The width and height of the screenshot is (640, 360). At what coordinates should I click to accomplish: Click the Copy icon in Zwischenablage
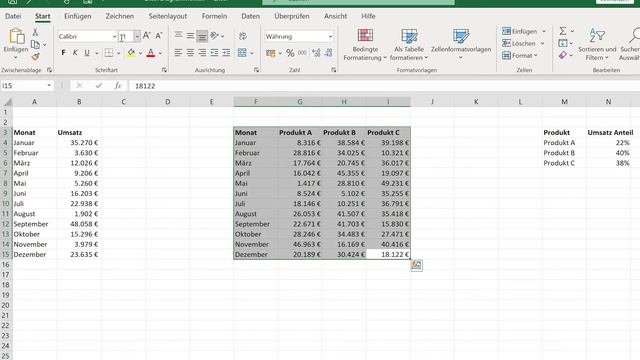click(x=36, y=44)
